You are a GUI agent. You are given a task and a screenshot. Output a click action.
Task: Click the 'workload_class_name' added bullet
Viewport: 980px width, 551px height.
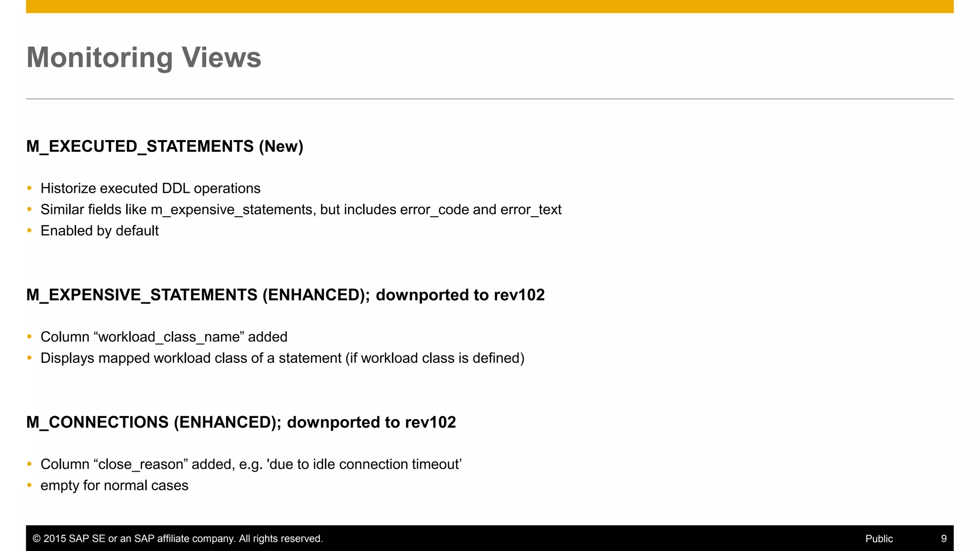(164, 337)
